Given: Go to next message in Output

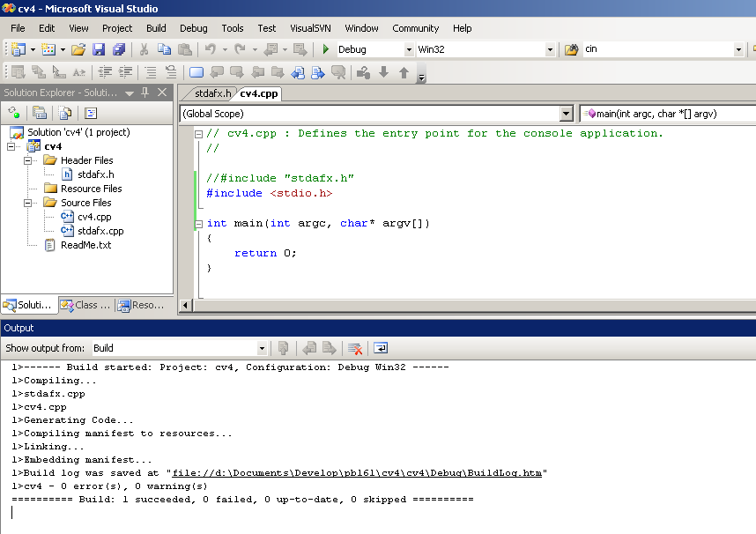Looking at the screenshot, I should 330,348.
